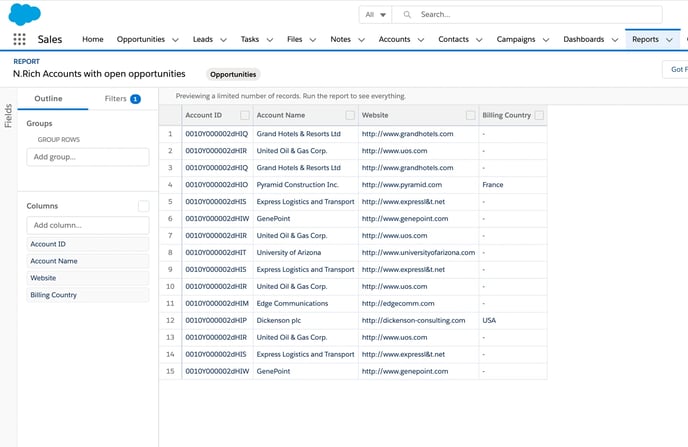Click account ID 0010Y000002dHIM cell

217,304
